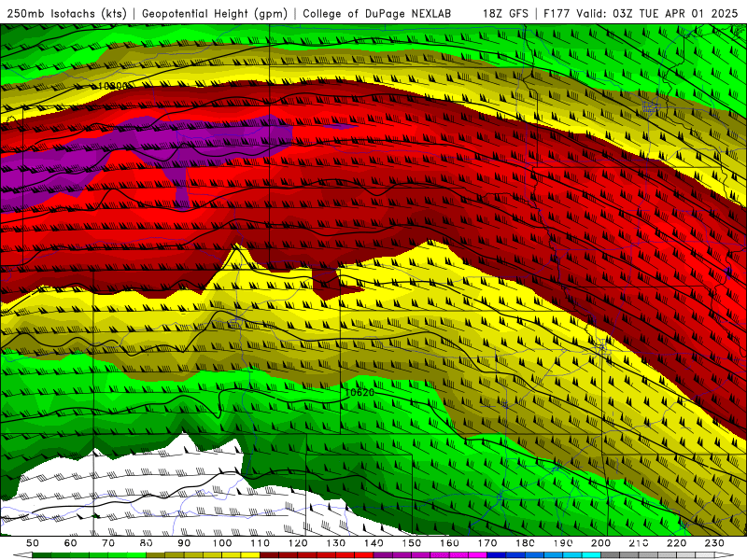Click the legend value 90

(x=184, y=543)
